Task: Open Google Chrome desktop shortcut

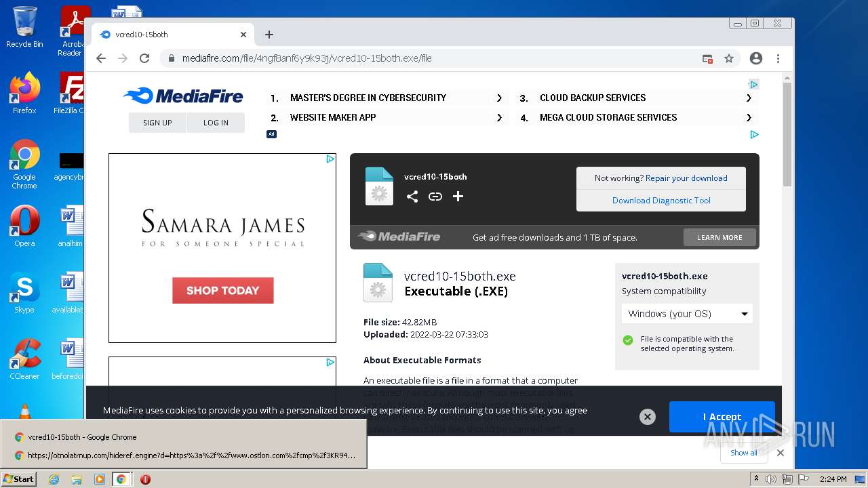Action: tap(24, 164)
